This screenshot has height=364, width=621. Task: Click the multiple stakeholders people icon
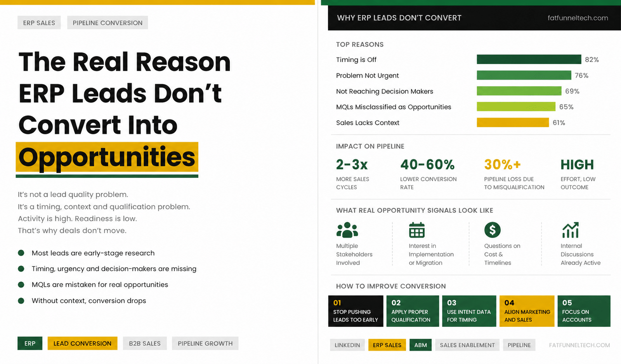click(x=347, y=230)
